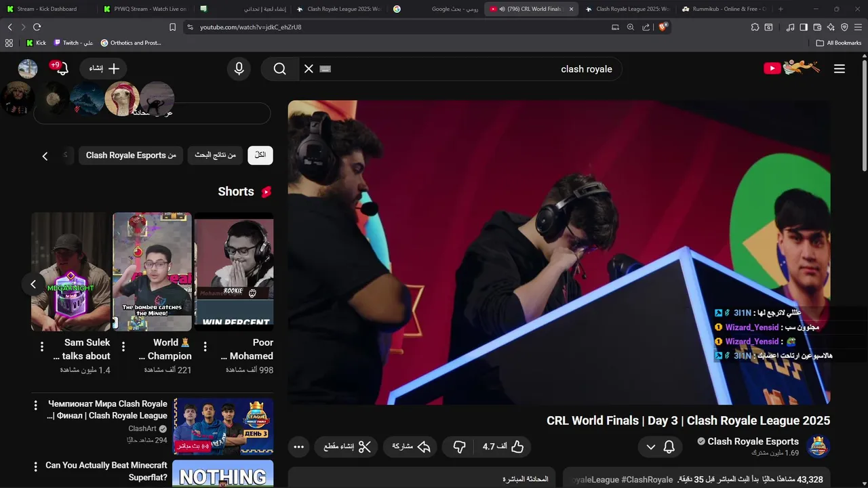Click the إنشاء create button

point(104,68)
